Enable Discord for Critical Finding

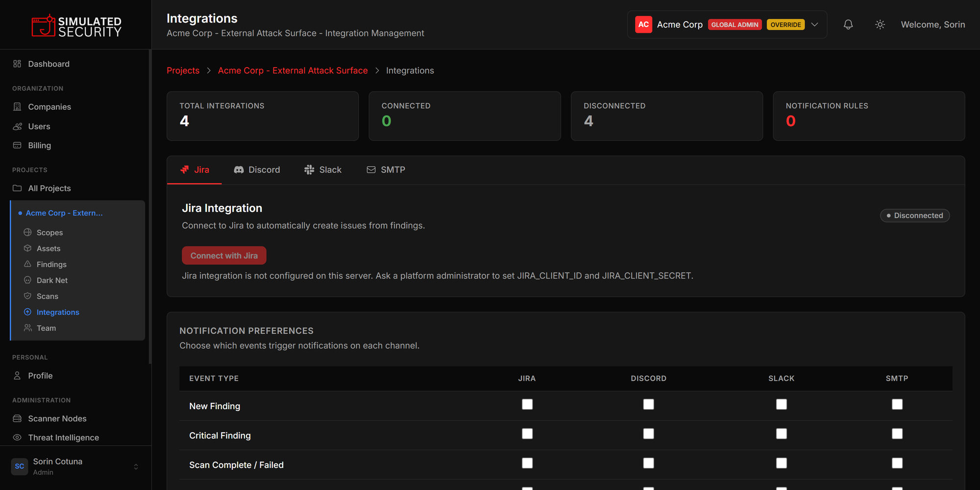(x=649, y=434)
